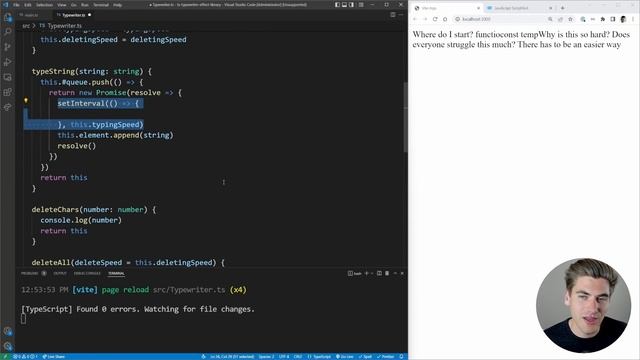Open notifications bell in status bar
This screenshot has height=360, width=640.
(x=402, y=356)
